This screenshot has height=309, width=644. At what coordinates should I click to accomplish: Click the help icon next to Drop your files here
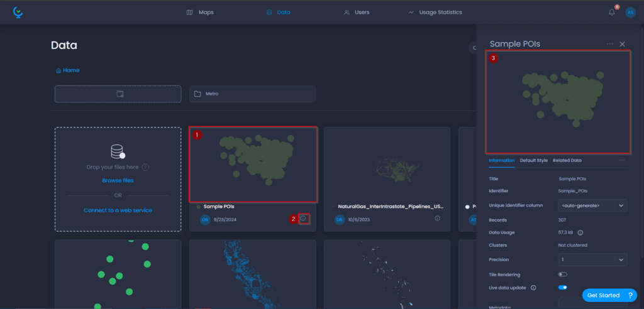(x=145, y=168)
